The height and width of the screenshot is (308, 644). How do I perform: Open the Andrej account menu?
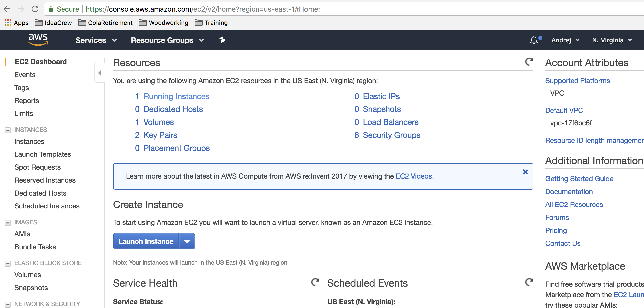[x=565, y=40]
